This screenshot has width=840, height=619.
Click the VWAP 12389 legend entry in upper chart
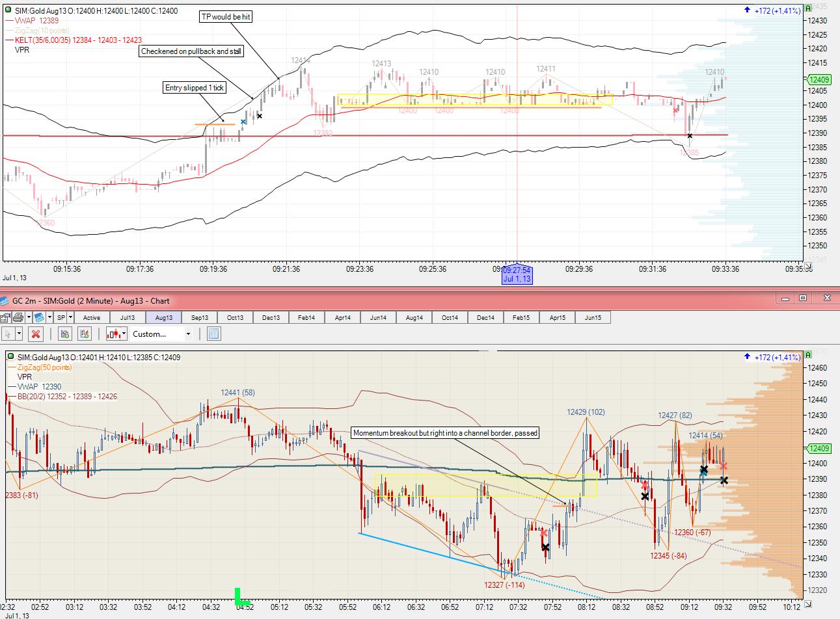tap(32, 20)
